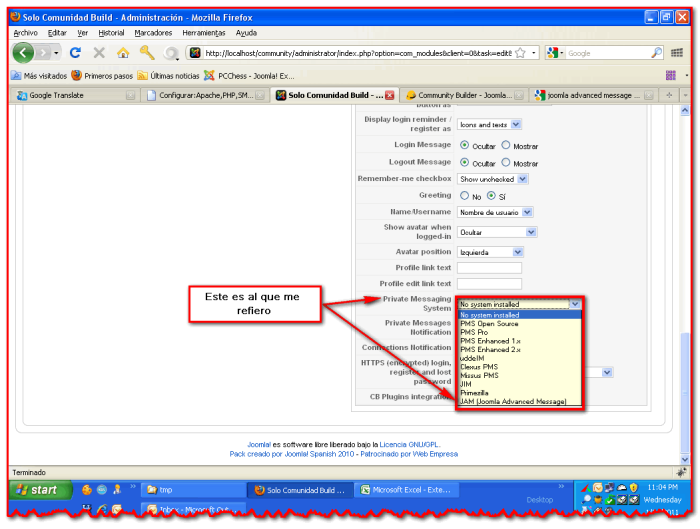The image size is (700, 529).
Task: Switch to Configurar:Apache,PHP tab
Action: pos(205,95)
